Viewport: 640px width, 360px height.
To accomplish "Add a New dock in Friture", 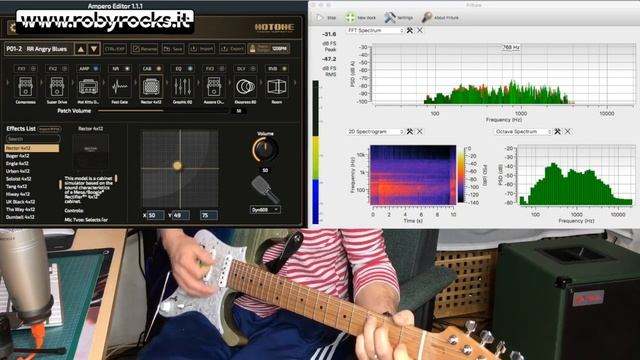I will (x=350, y=18).
